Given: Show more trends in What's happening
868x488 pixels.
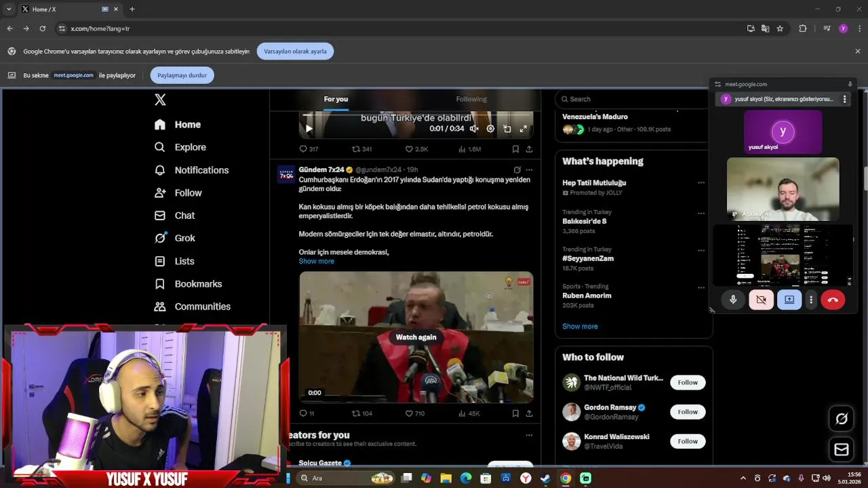Looking at the screenshot, I should (580, 326).
